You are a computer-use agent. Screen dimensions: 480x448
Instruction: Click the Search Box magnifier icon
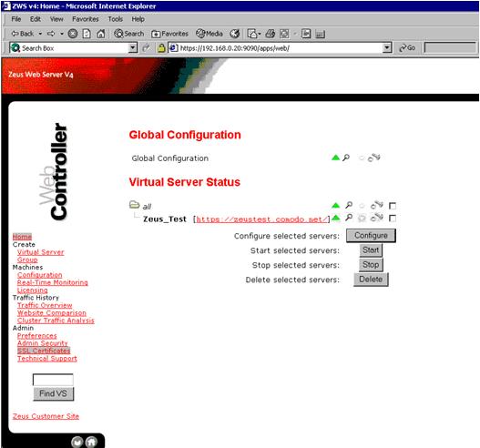click(15, 47)
